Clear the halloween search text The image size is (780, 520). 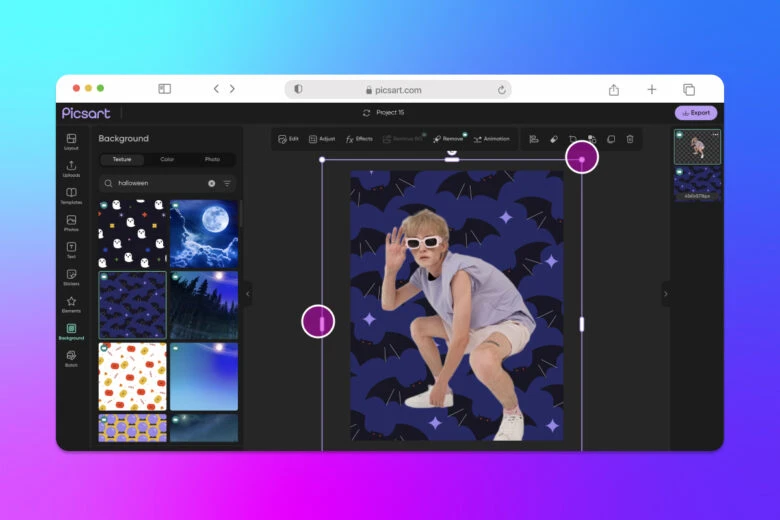coord(211,183)
